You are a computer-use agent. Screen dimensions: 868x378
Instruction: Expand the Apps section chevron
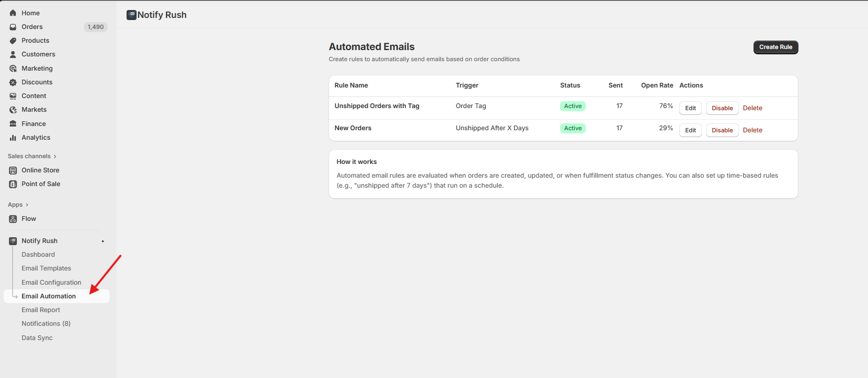click(x=27, y=205)
